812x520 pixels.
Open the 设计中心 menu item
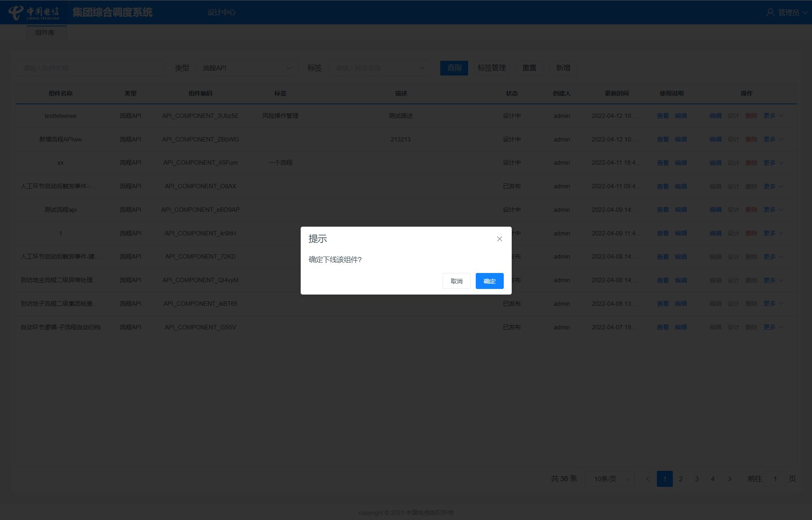click(221, 12)
